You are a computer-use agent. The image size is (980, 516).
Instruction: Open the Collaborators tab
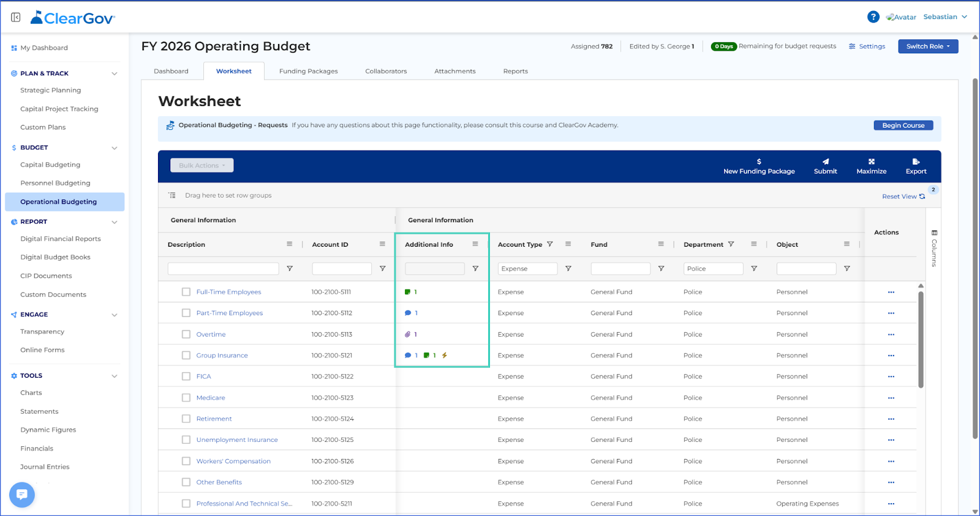click(x=386, y=71)
